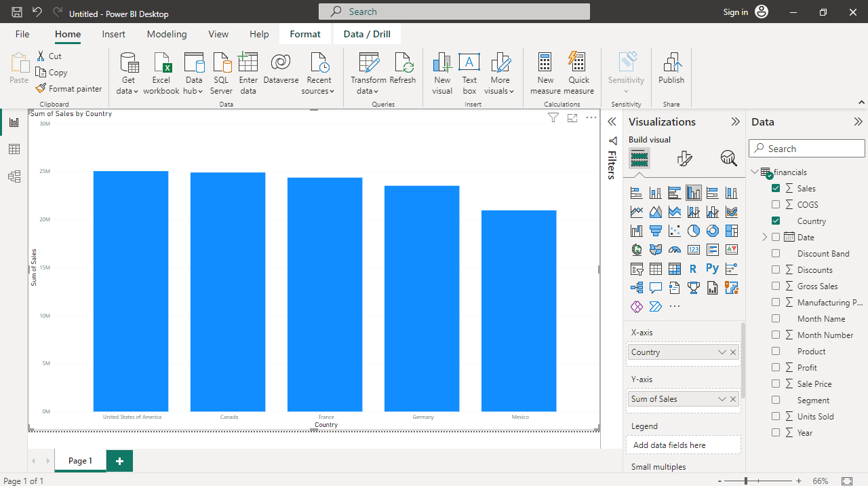Switch visual to Pie chart
The height and width of the screenshot is (486, 868).
(x=693, y=231)
